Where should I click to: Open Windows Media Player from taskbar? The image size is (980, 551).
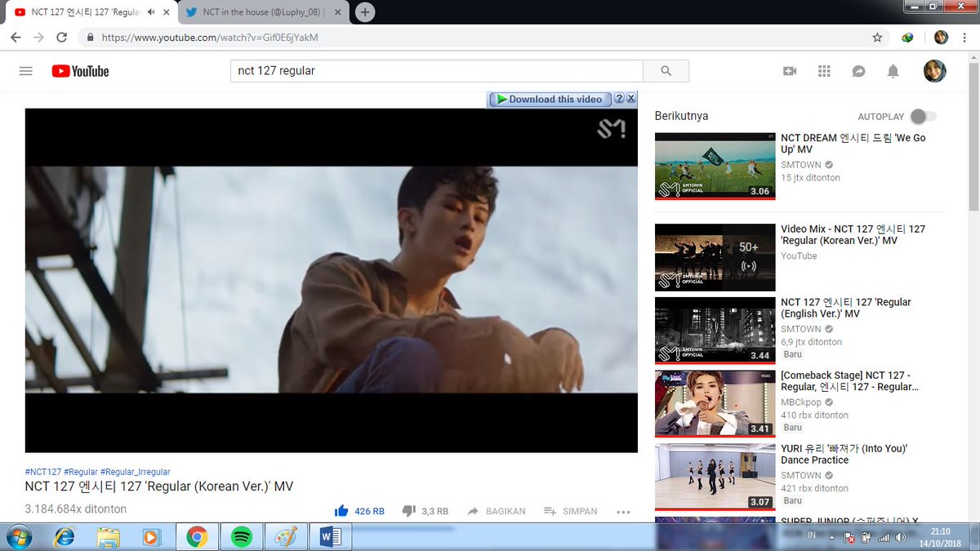pos(152,536)
